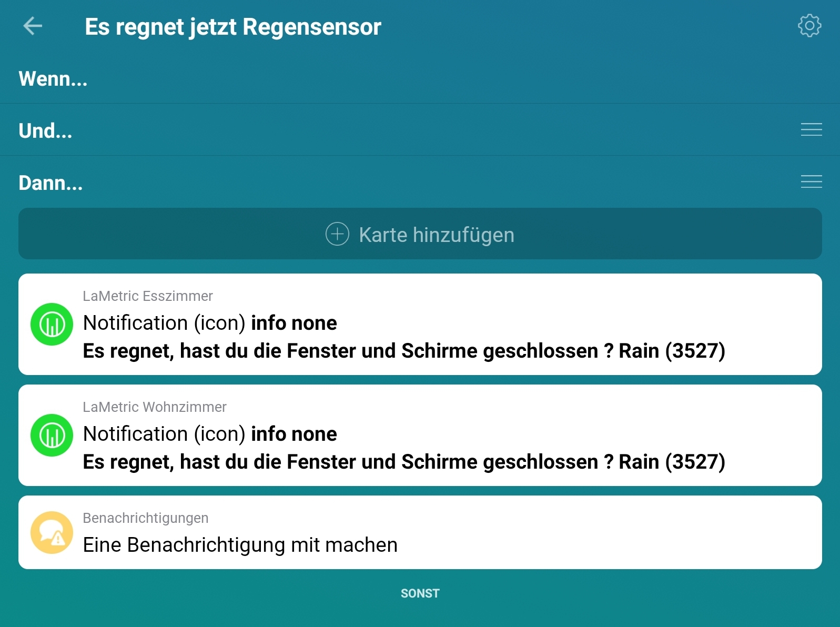Screen dimensions: 840x627
Task: Tap the SONST link at bottom
Action: click(420, 593)
